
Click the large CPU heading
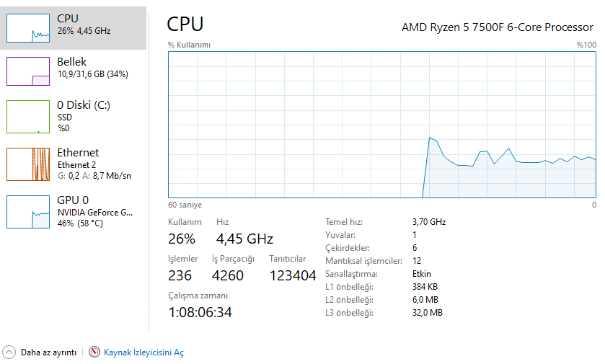[x=185, y=25]
